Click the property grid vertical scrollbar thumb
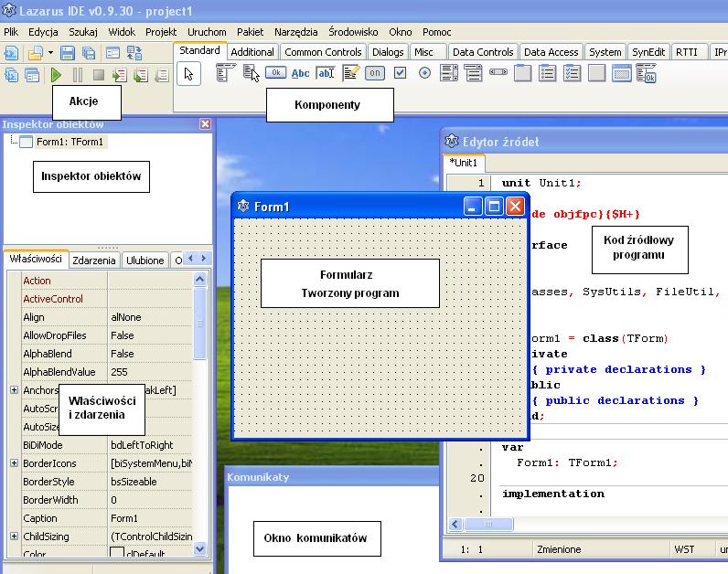Screen dimensions: 728x574 199,323
